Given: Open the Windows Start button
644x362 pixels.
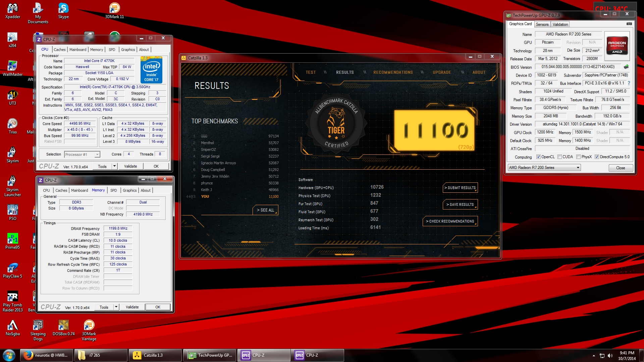Looking at the screenshot, I should pos(9,355).
